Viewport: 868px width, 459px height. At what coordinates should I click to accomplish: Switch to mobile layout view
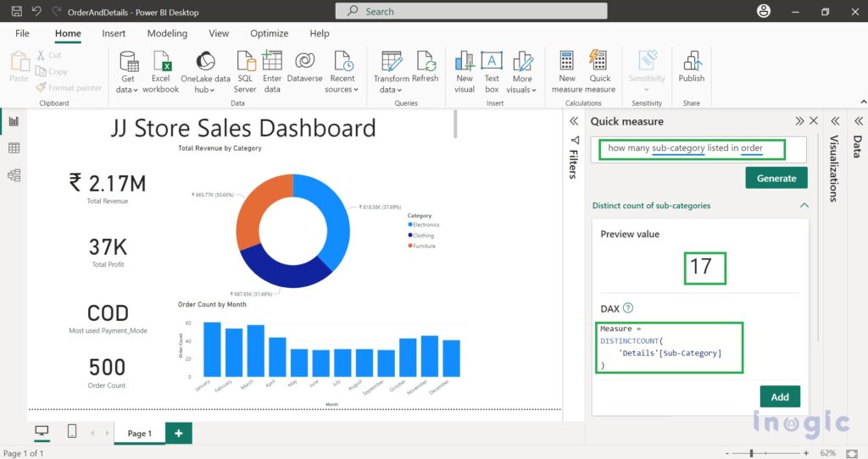[71, 432]
